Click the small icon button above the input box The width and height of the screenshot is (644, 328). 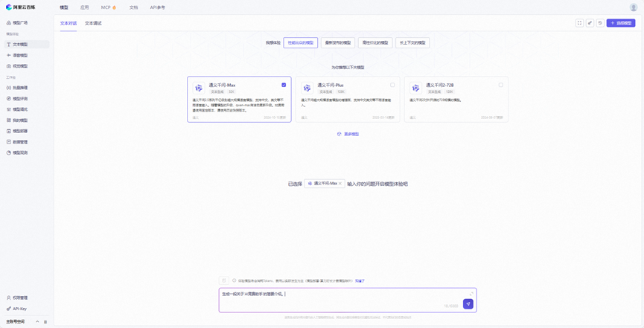224,280
